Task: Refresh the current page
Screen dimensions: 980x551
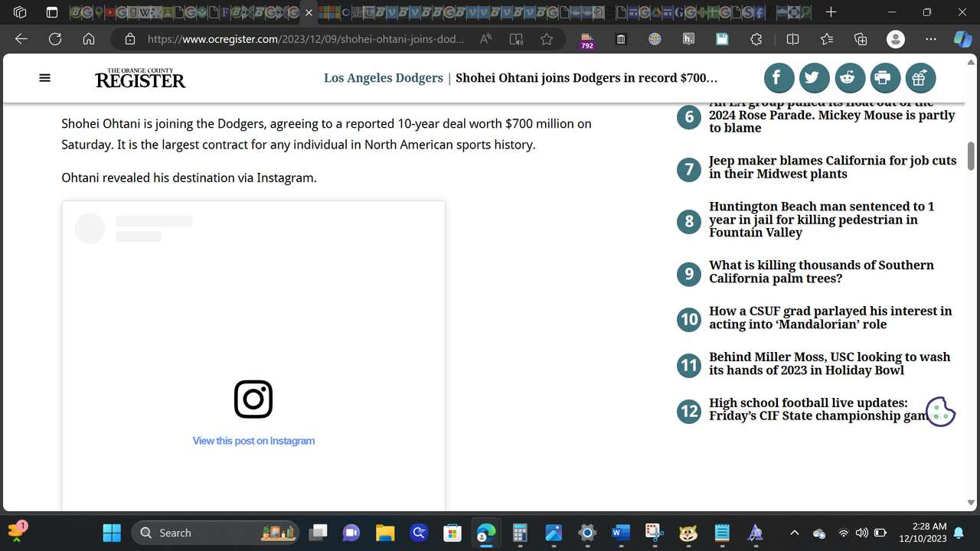Action: [x=55, y=40]
